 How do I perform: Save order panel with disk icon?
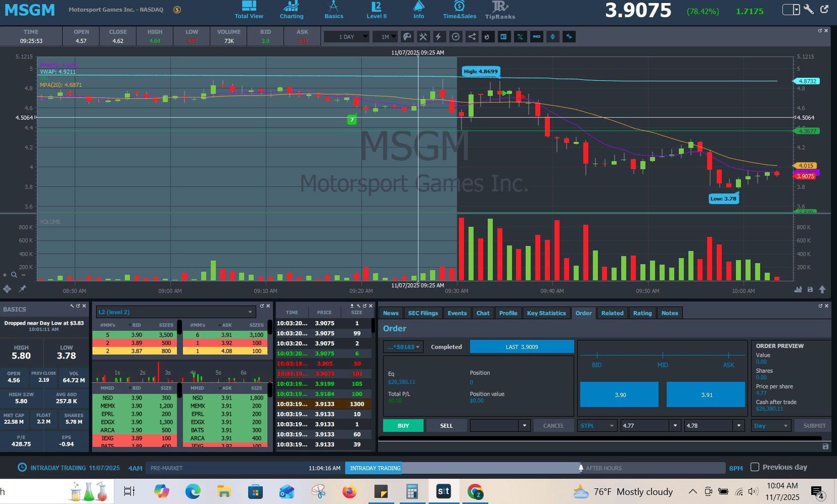825,446
